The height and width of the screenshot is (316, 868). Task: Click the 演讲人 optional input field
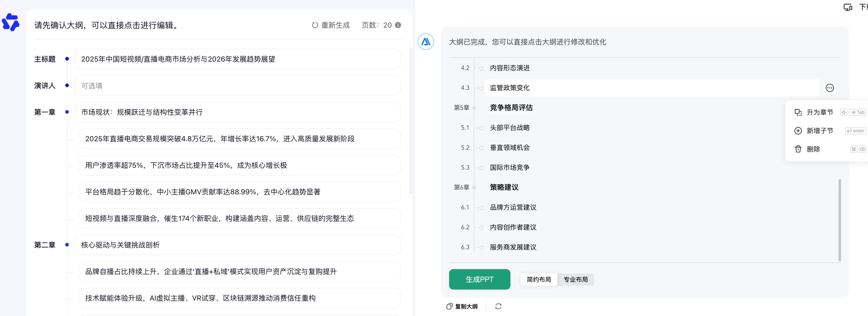tap(237, 86)
